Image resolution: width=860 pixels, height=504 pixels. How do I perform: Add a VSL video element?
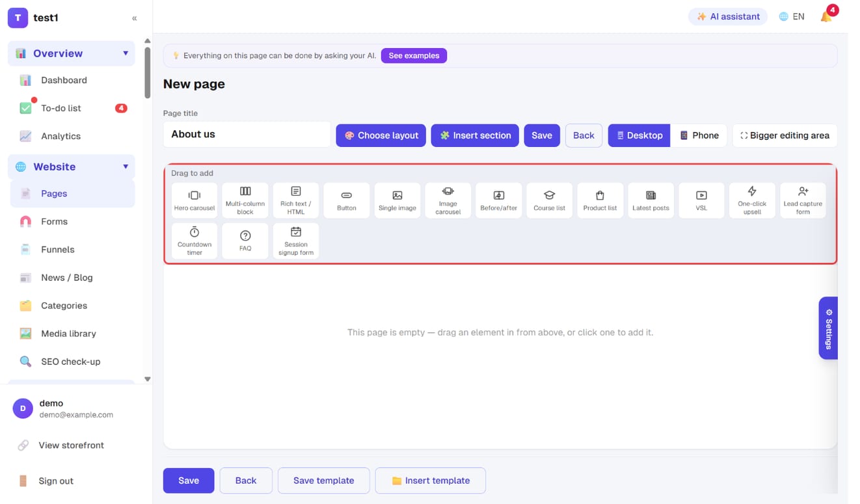pos(701,200)
